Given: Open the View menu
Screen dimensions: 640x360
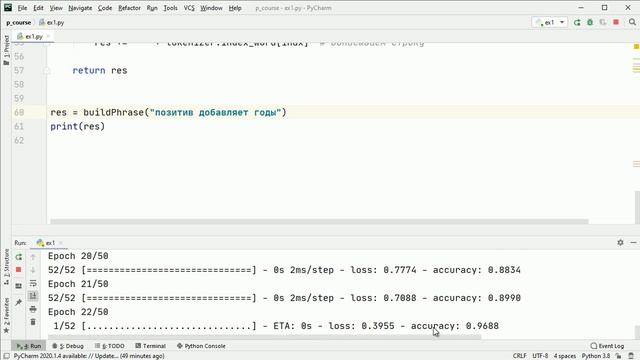Looking at the screenshot, I should pos(56,8).
